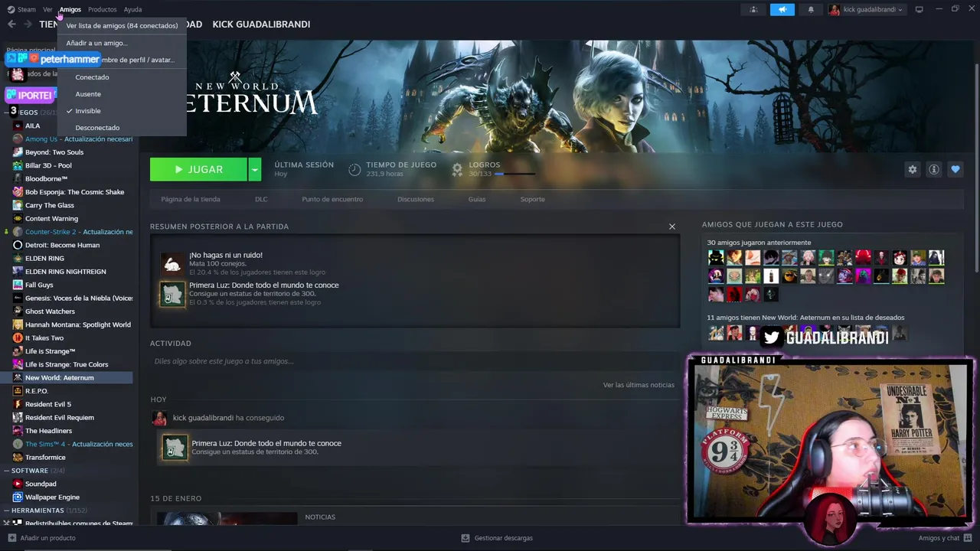Screen dimensions: 980x551
Task: Open the notifications bell
Action: coord(811,9)
